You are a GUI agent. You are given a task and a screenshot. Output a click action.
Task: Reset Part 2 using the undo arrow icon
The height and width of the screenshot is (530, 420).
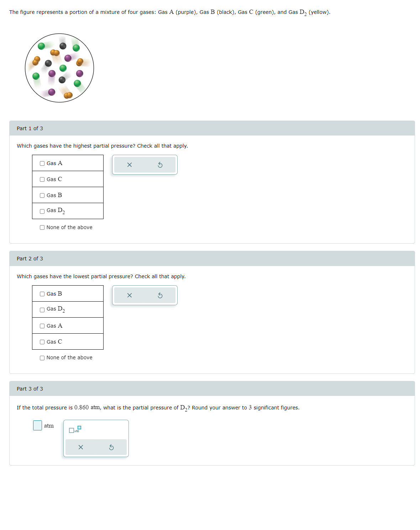(x=160, y=295)
